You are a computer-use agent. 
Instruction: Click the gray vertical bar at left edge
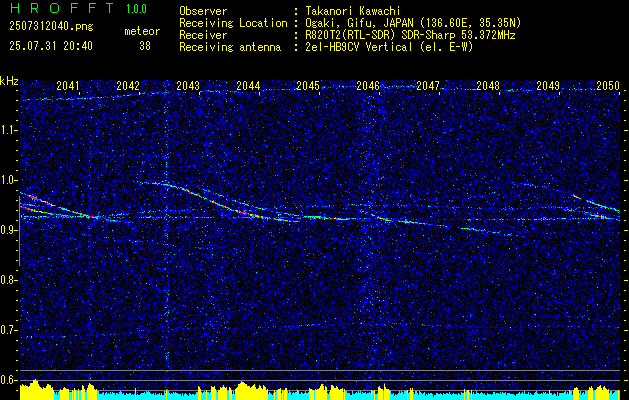[19, 231]
